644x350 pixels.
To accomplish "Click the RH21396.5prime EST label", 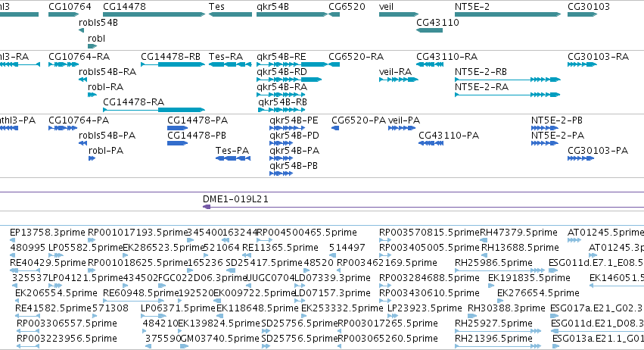I will click(x=493, y=339).
